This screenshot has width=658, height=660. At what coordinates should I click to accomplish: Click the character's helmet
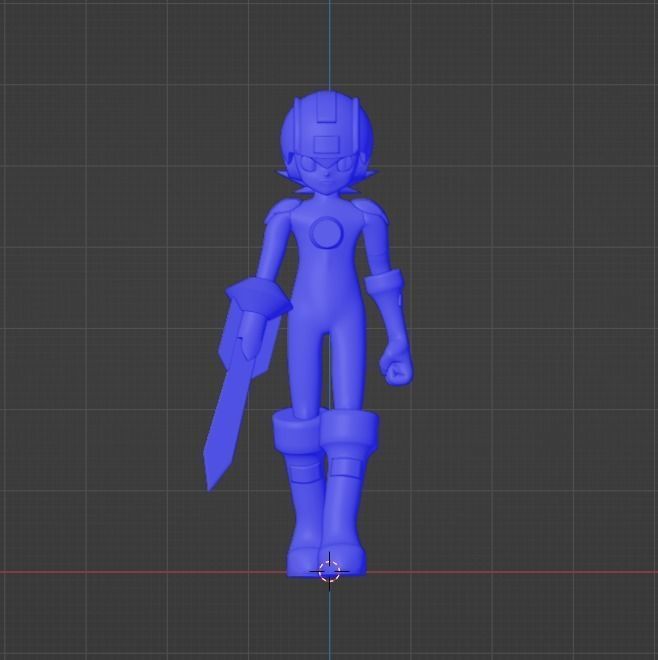(x=327, y=125)
